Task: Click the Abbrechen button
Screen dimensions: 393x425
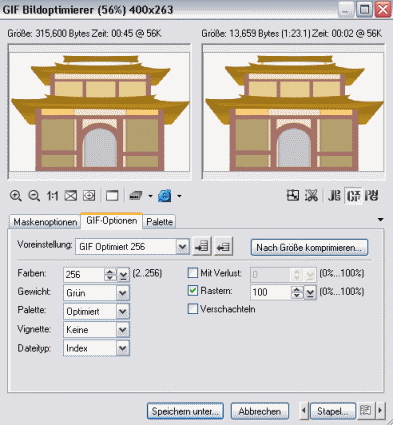Action: point(260,411)
